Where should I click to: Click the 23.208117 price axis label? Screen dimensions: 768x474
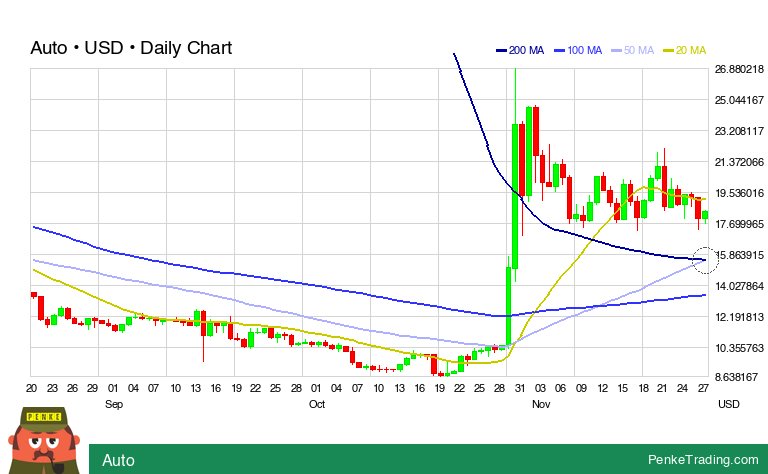tap(739, 131)
